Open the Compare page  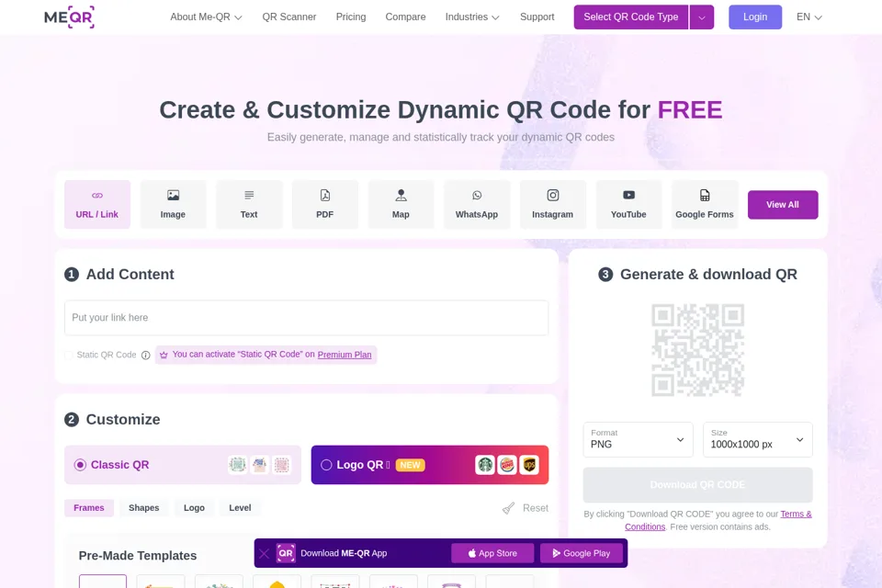[x=405, y=17]
